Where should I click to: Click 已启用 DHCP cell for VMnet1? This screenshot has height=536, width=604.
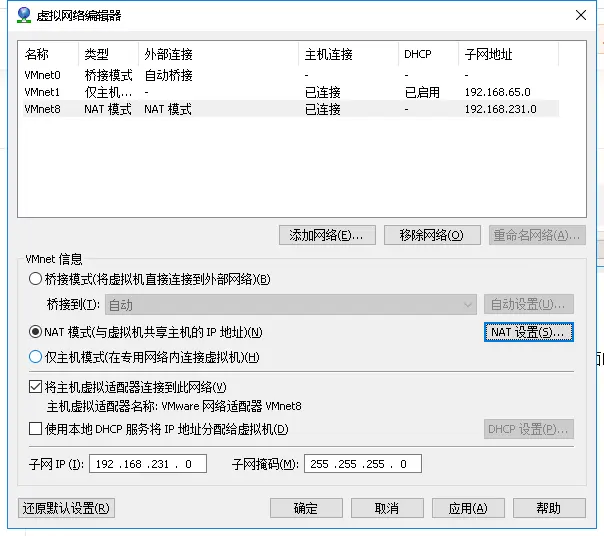tap(422, 92)
